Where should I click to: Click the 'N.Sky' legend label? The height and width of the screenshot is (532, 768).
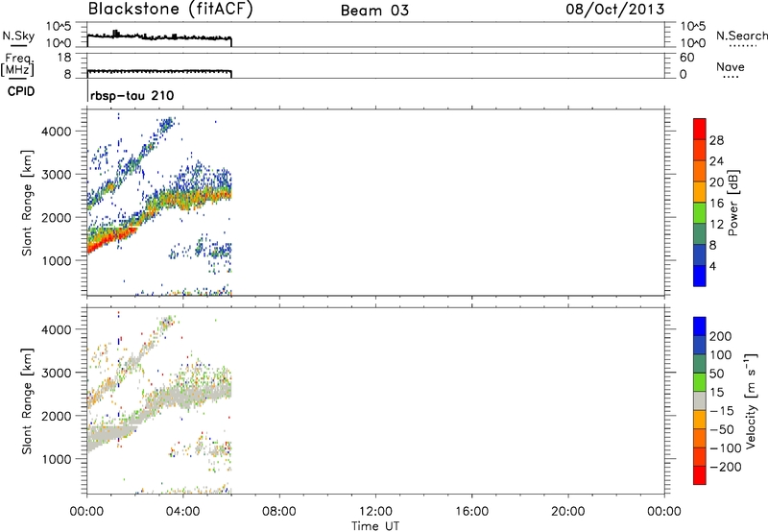tap(18, 36)
